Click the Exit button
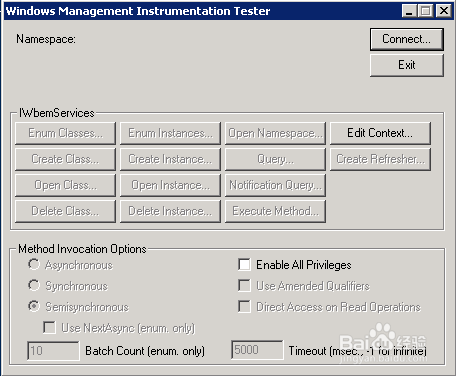This screenshot has width=456, height=376. coord(407,65)
